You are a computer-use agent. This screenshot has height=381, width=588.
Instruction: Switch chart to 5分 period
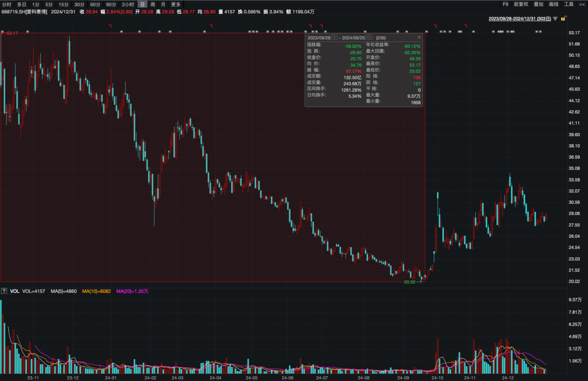(x=49, y=4)
